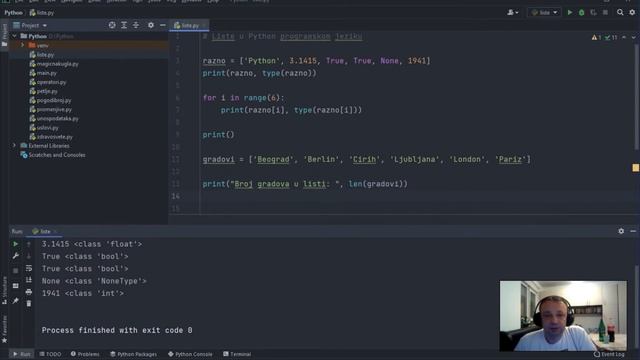The height and width of the screenshot is (360, 640).
Task: Toggle the Favorites sidebar tab
Action: click(x=4, y=329)
